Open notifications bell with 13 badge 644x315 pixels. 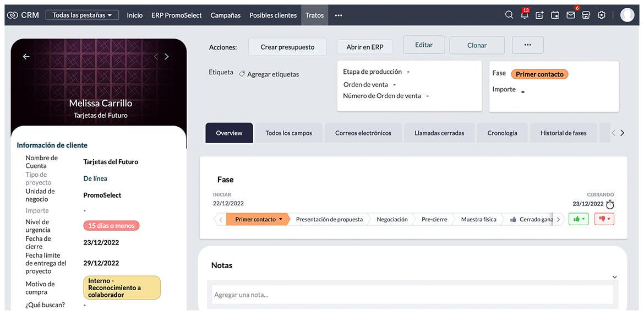[525, 15]
